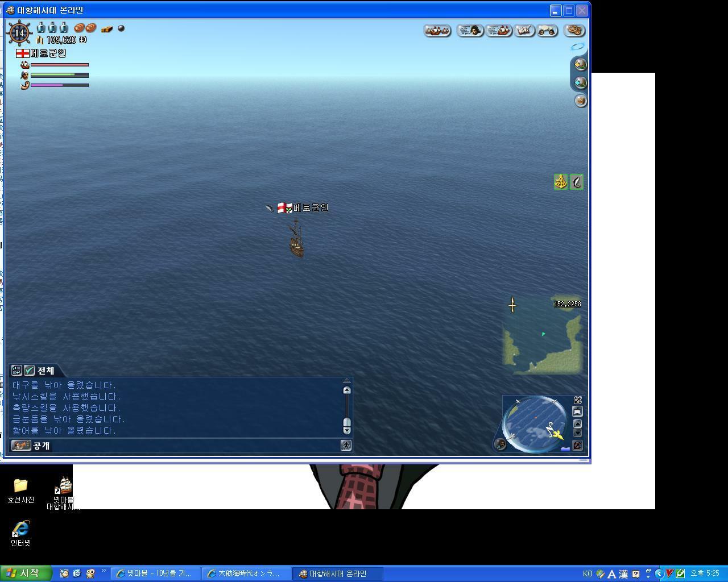The image size is (728, 582).
Task: Click the yellow anchor skill icon
Action: coord(561,182)
